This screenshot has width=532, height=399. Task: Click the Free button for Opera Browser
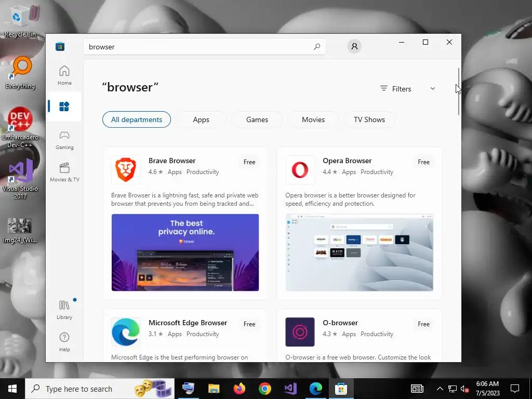pyautogui.click(x=424, y=162)
